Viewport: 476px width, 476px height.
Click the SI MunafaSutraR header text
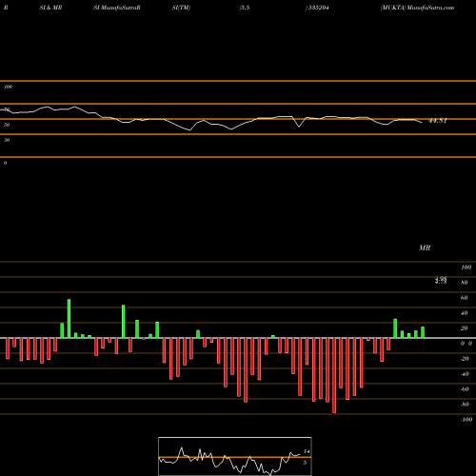pos(117,8)
